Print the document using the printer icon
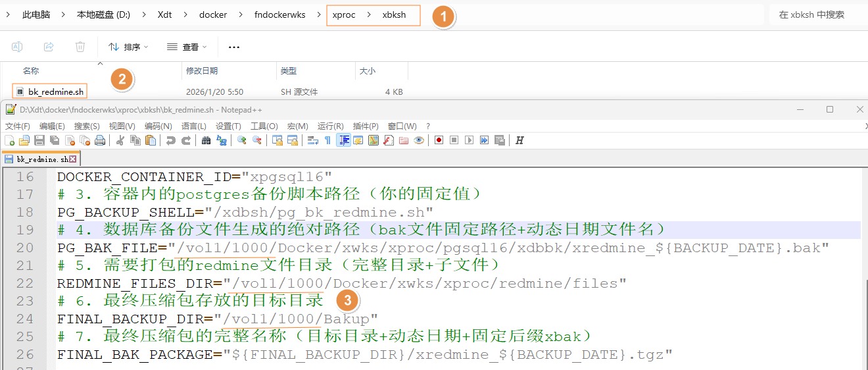Viewport: 868px width, 370px height. click(x=100, y=140)
